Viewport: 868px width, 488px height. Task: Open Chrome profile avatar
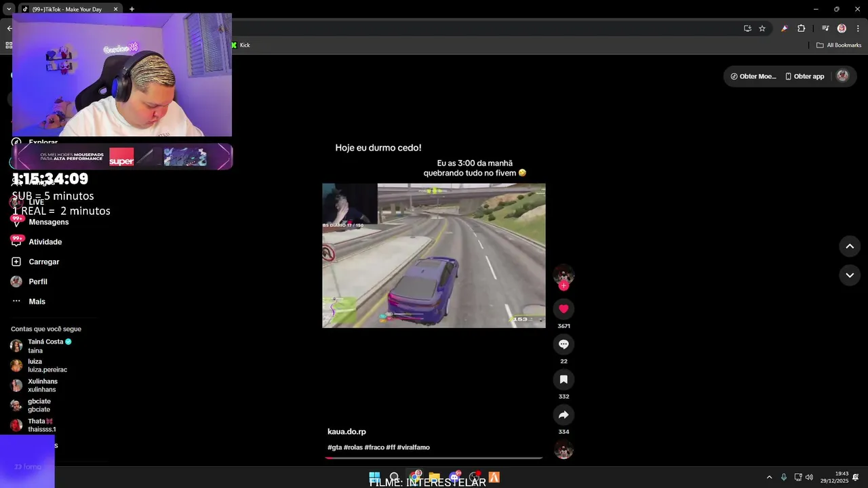click(x=842, y=28)
